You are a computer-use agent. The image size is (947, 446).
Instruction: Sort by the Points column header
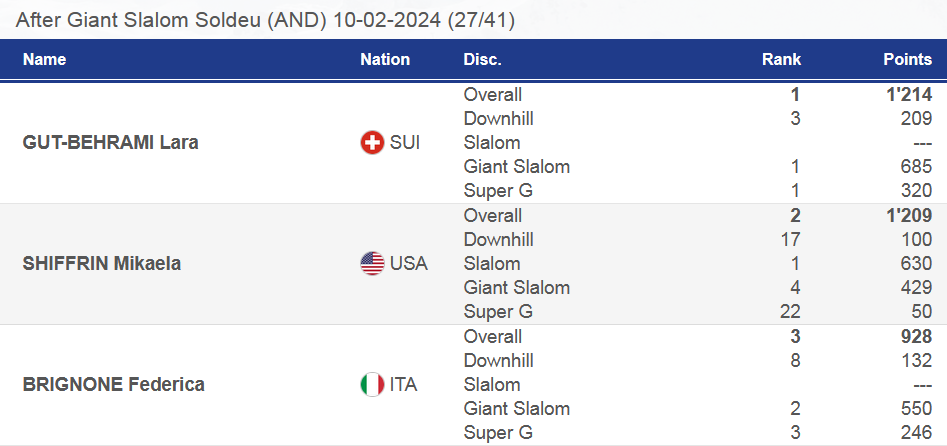pos(907,60)
